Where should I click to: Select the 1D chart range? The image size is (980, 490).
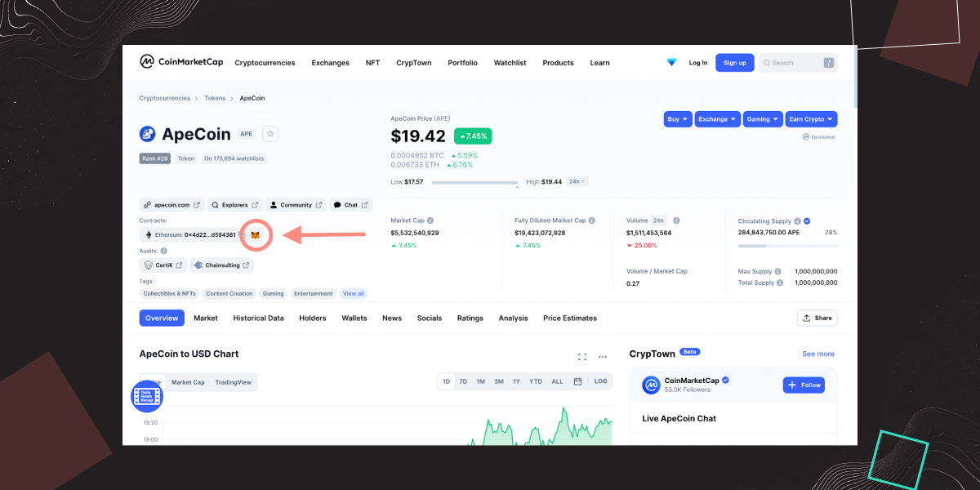[446, 381]
